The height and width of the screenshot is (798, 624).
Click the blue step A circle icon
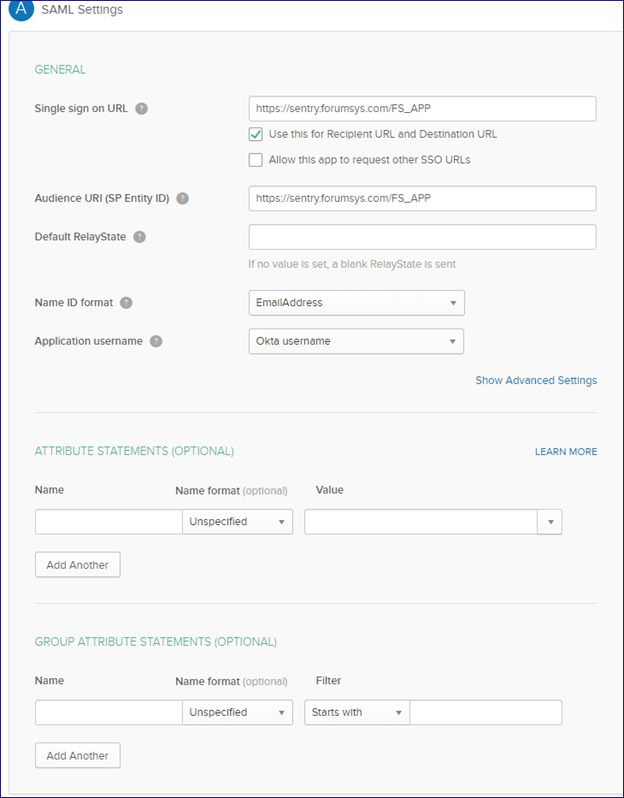[x=21, y=9]
